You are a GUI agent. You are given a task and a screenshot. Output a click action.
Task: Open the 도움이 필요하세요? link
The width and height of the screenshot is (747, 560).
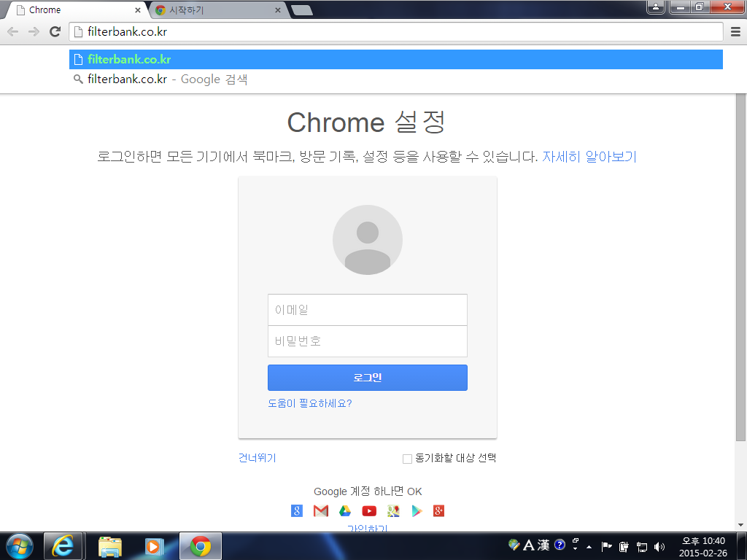[x=309, y=403]
